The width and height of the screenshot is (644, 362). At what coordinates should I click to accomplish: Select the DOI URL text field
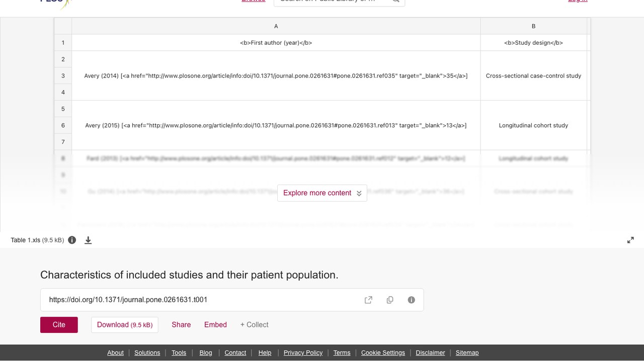[232, 300]
